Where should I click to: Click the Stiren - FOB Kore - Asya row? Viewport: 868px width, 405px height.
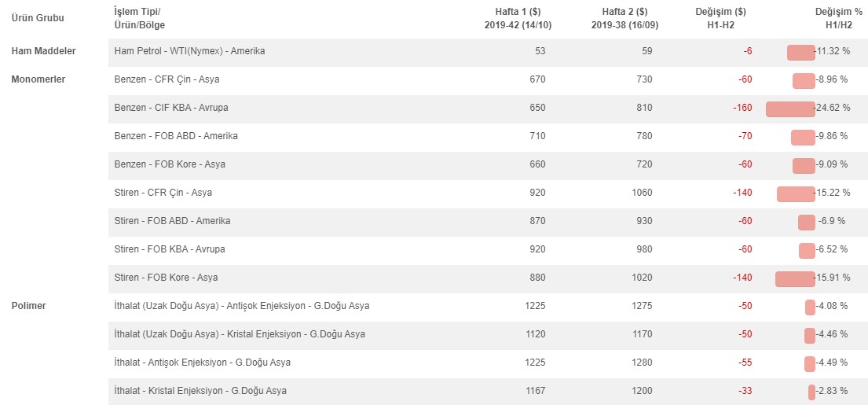click(x=488, y=278)
